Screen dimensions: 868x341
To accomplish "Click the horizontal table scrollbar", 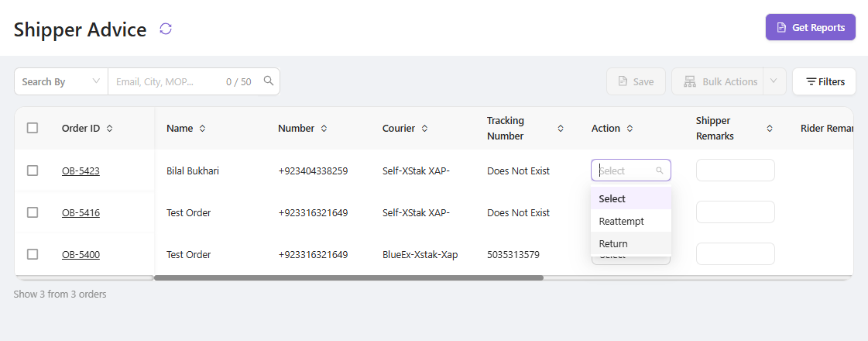I will (348, 277).
